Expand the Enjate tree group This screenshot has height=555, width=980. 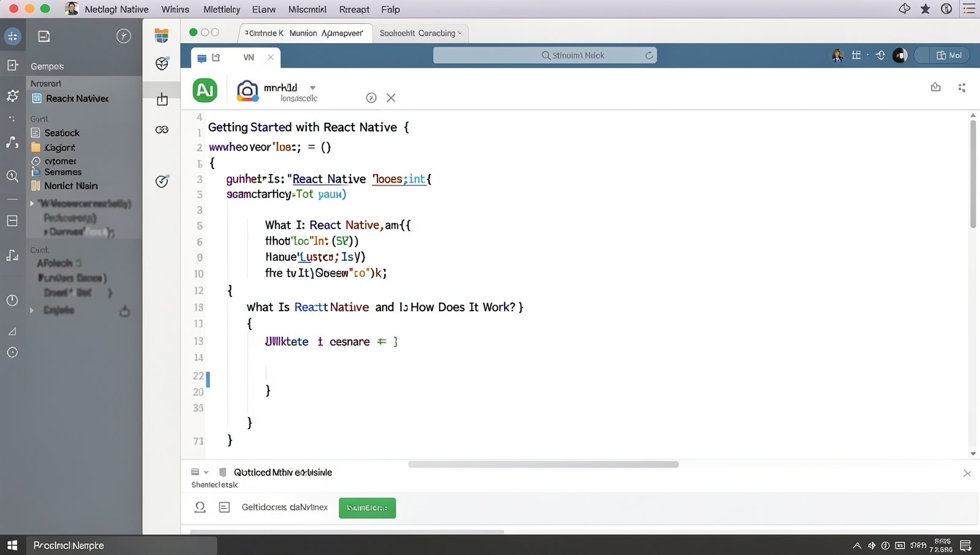pyautogui.click(x=32, y=310)
